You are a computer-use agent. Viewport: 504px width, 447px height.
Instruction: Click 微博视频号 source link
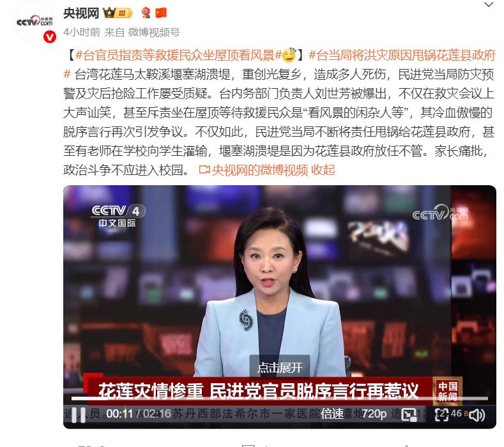pos(154,32)
